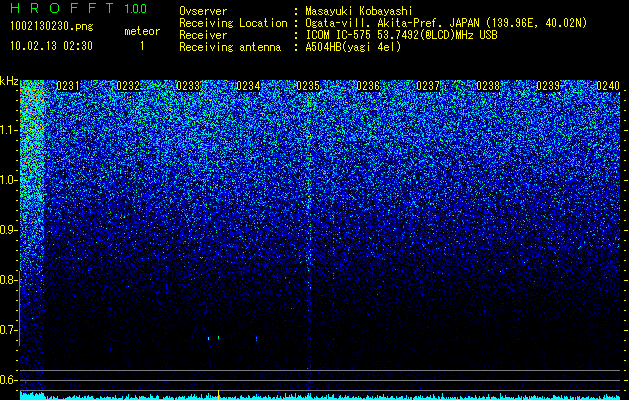Click the 1.1 frequency axis label

pos(8,130)
